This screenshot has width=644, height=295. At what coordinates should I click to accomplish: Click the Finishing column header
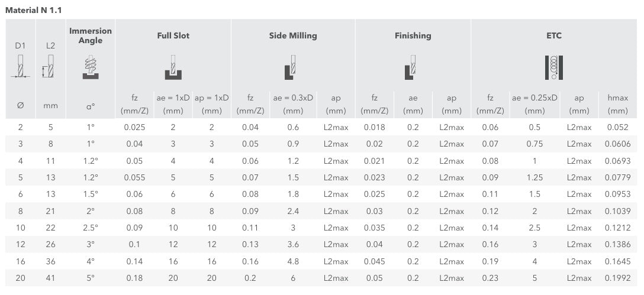pyautogui.click(x=413, y=35)
